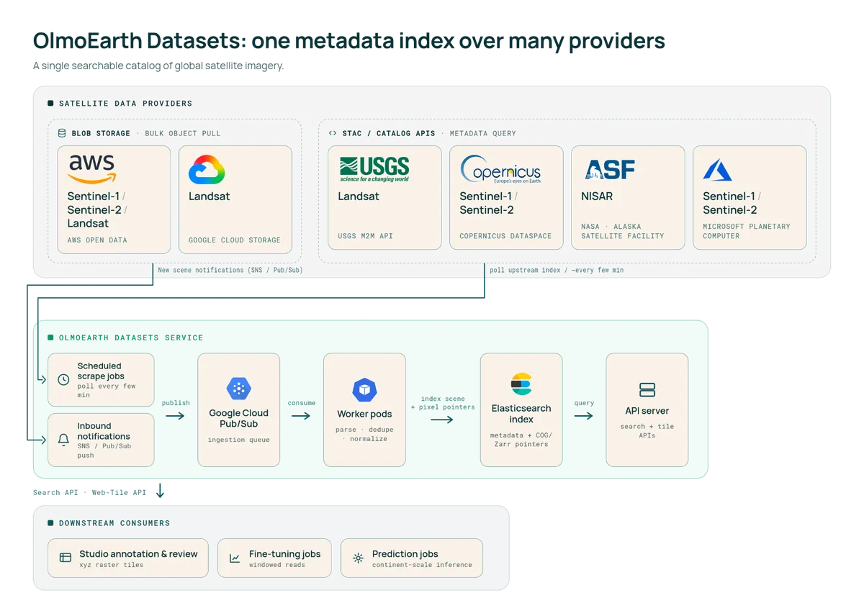Select the Copernicus Dataspace provider card label
The image size is (864, 616).
click(505, 236)
